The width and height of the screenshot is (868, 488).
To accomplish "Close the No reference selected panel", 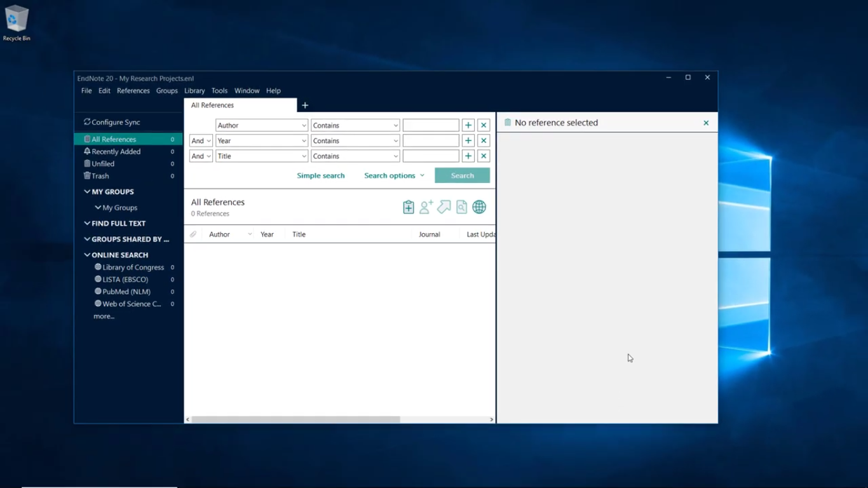I will 706,123.
